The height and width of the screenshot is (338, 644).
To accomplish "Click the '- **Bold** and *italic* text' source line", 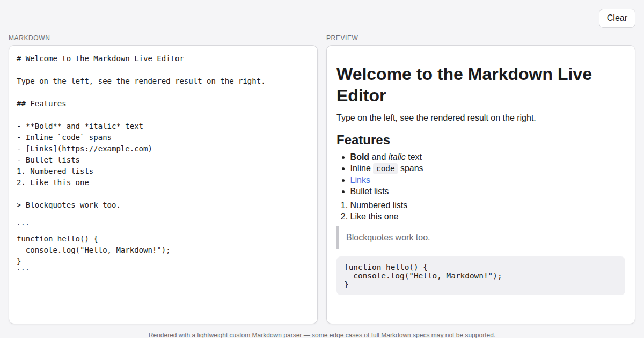I will tap(80, 126).
